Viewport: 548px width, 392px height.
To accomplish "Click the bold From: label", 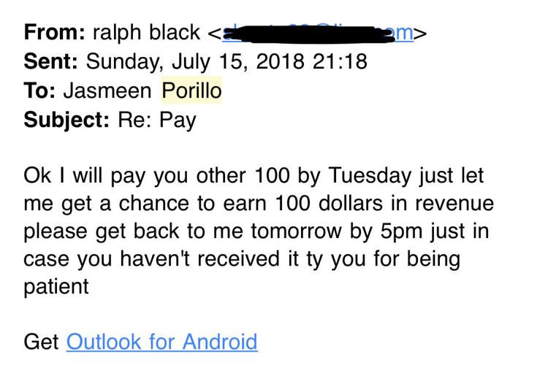I will 54,32.
